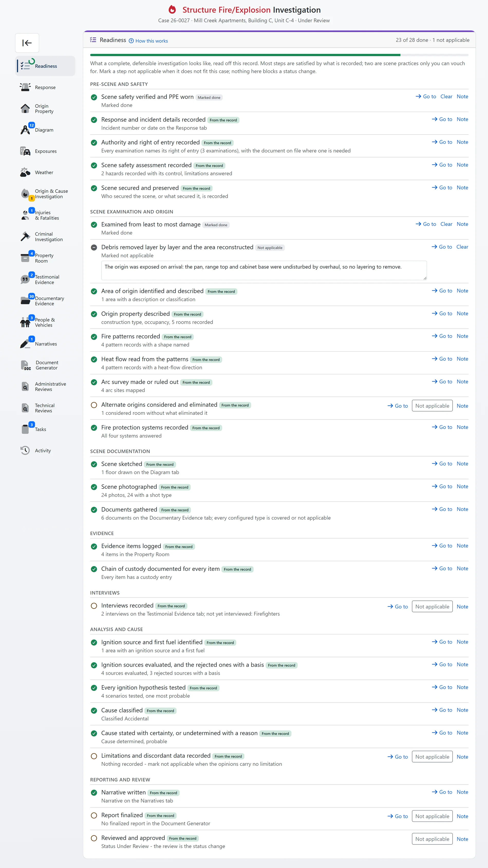
Task: Open the Origin Property house icon
Action: 25,109
